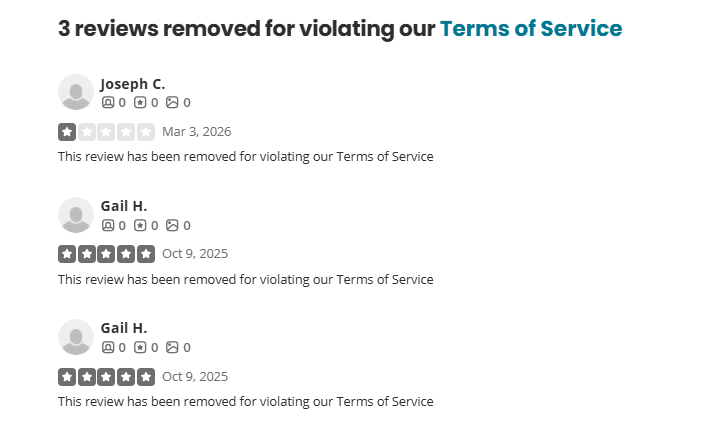The image size is (715, 439).
Task: Click the Mar 3, 2026 review date
Action: [197, 132]
